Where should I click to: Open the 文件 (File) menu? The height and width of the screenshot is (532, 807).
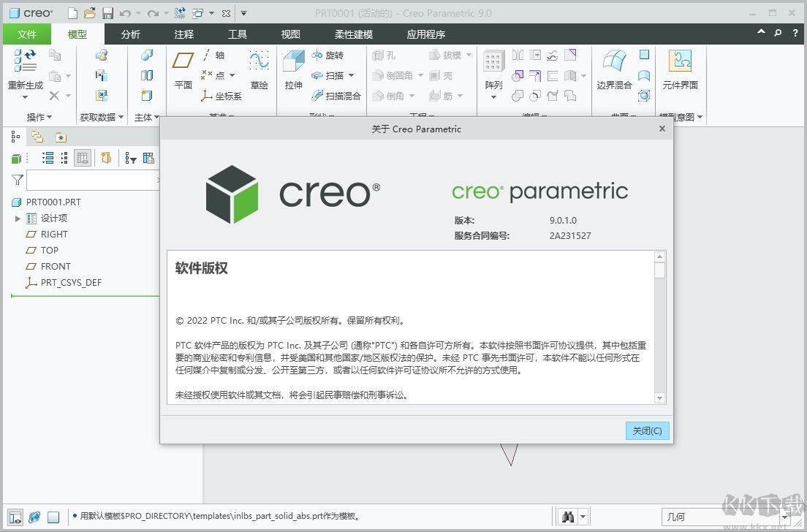click(x=27, y=34)
